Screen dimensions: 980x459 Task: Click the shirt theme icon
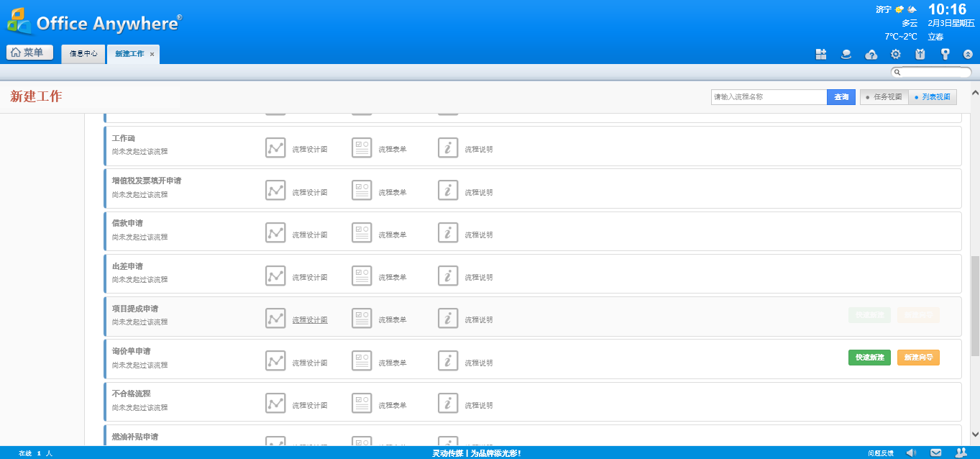coord(920,54)
